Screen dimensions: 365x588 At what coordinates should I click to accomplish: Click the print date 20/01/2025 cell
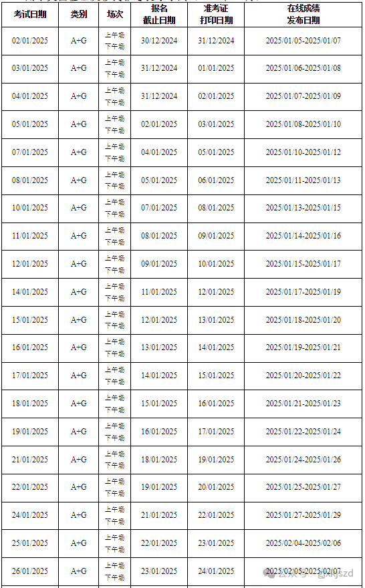click(216, 487)
